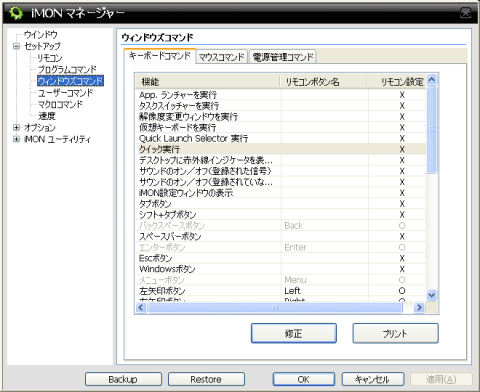The height and width of the screenshot is (392, 480).
Task: Confirm with the OK button
Action: [x=304, y=379]
